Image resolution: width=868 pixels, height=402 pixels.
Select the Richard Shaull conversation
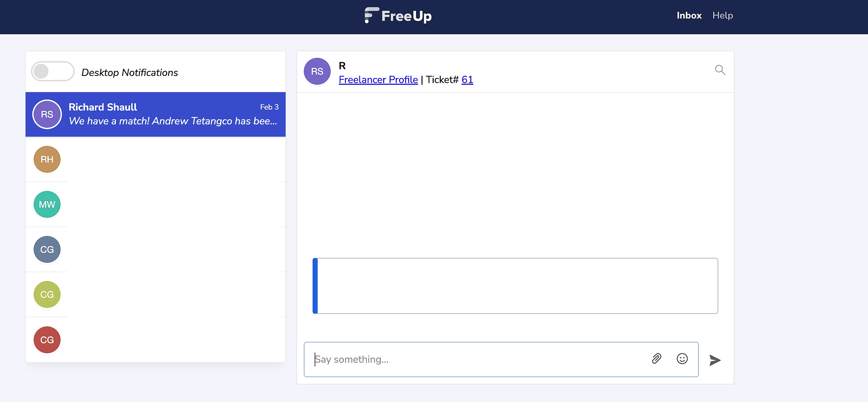pyautogui.click(x=156, y=114)
